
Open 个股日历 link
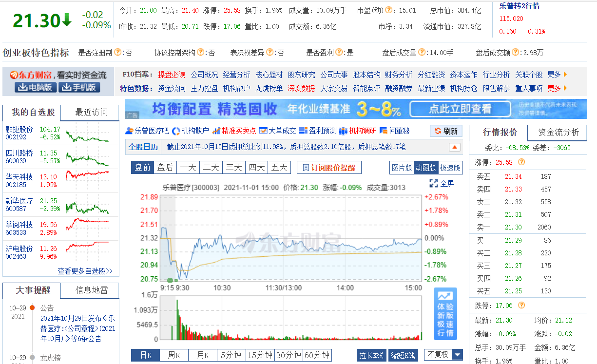(143, 146)
